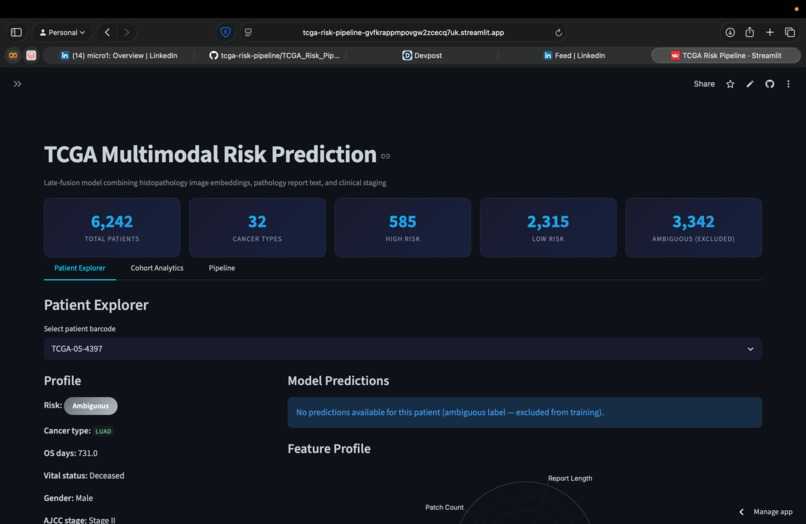Image resolution: width=806 pixels, height=524 pixels.
Task: Open the patient barcode dropdown showing TCGA-05-4397
Action: pyautogui.click(x=402, y=349)
